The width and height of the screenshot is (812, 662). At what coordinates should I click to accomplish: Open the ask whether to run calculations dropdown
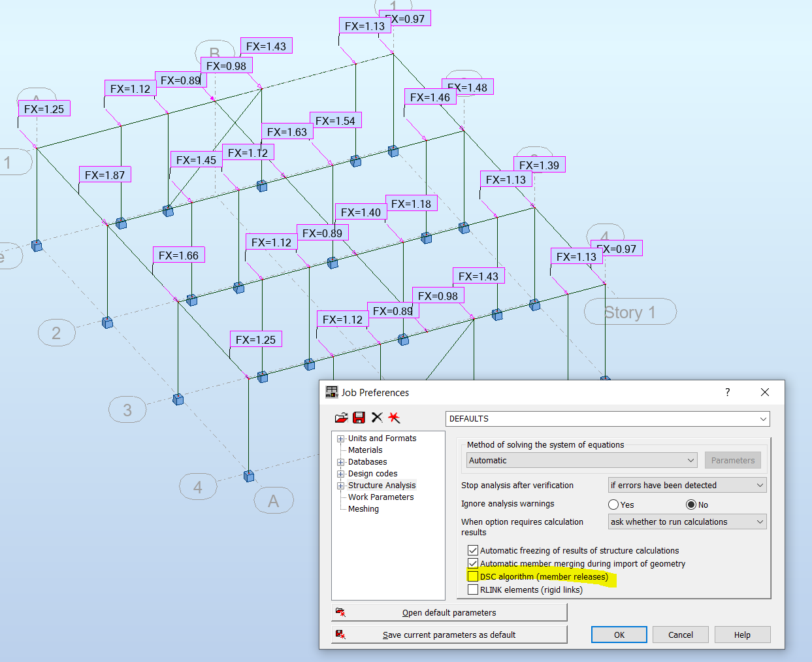(x=760, y=521)
